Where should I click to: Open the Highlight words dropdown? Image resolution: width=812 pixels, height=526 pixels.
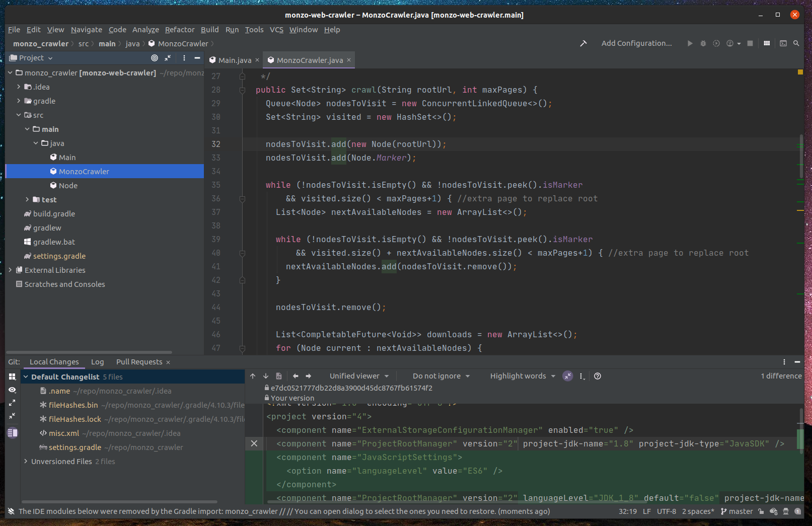click(523, 376)
